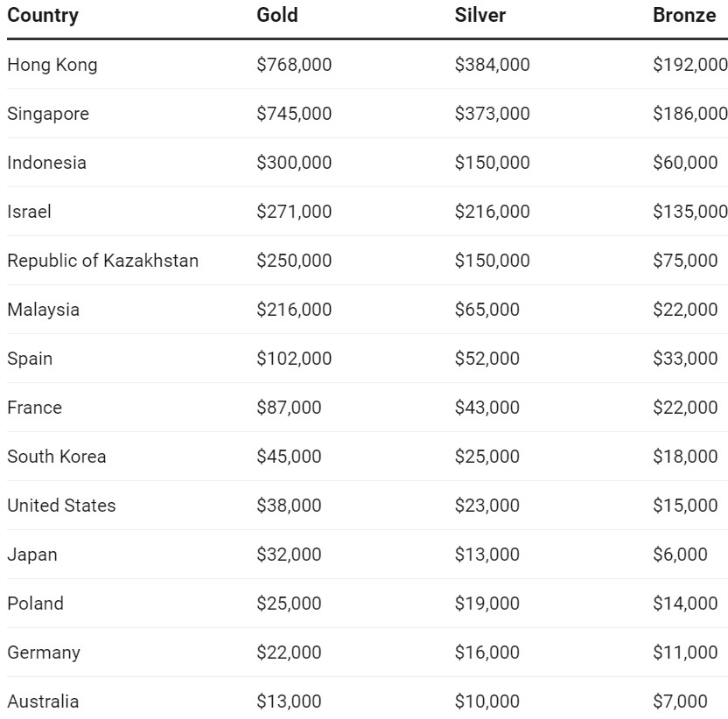Click South Korea gold amount $45,000
Screen dimensions: 728x719
tap(289, 457)
